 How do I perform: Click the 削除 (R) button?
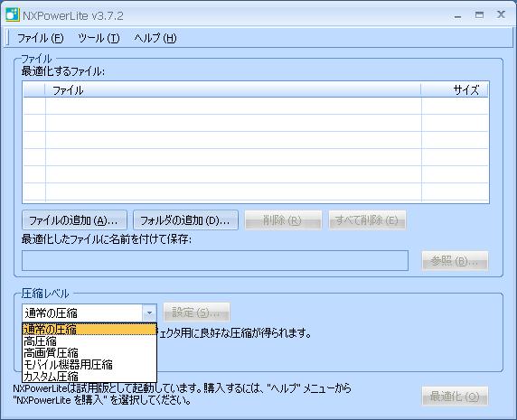(x=283, y=220)
